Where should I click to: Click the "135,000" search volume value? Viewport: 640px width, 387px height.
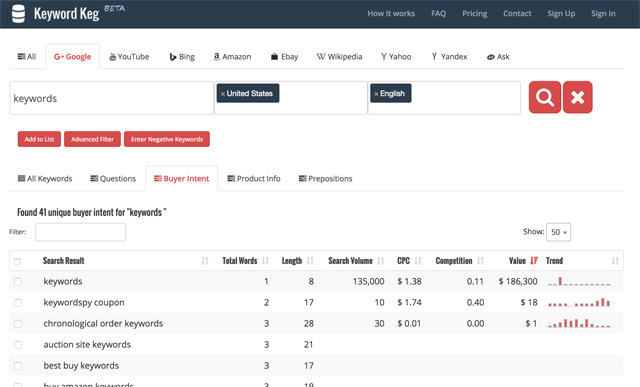click(x=369, y=282)
